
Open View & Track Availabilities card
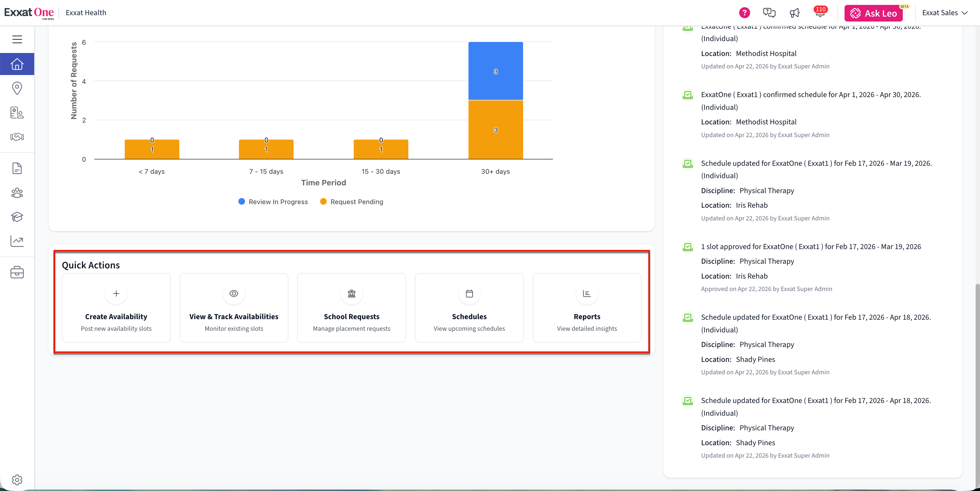point(234,308)
